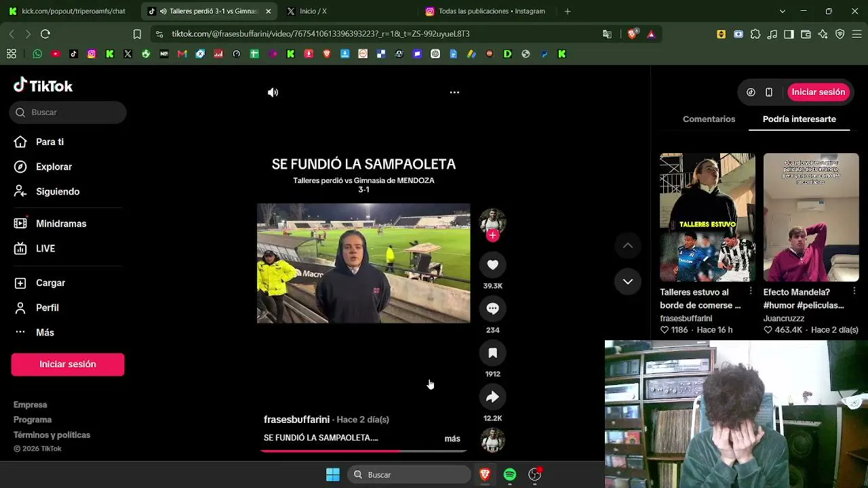
Task: Go to the next video with down chevron
Action: 628,281
